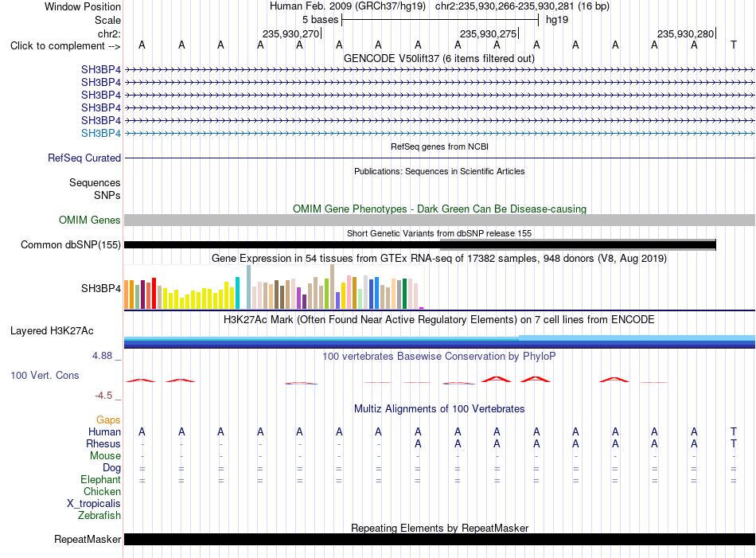Click the 235,930,275 ruler position marker
Image resolution: width=756 pixels, height=558 pixels.
pyautogui.click(x=489, y=33)
